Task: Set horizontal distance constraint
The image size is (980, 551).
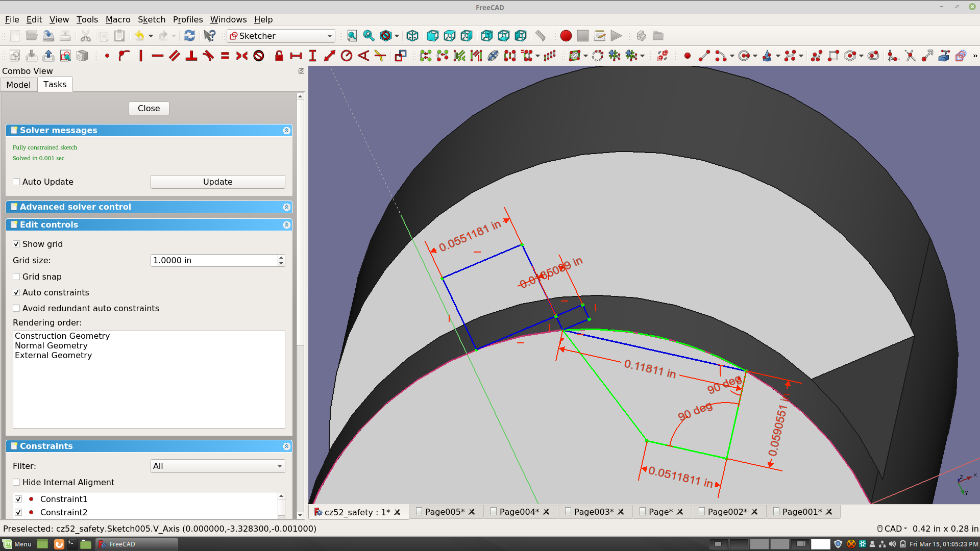Action: (x=296, y=56)
